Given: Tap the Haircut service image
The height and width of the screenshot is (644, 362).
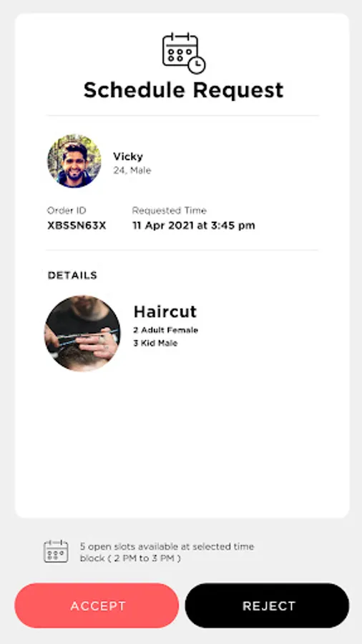Looking at the screenshot, I should click(82, 333).
